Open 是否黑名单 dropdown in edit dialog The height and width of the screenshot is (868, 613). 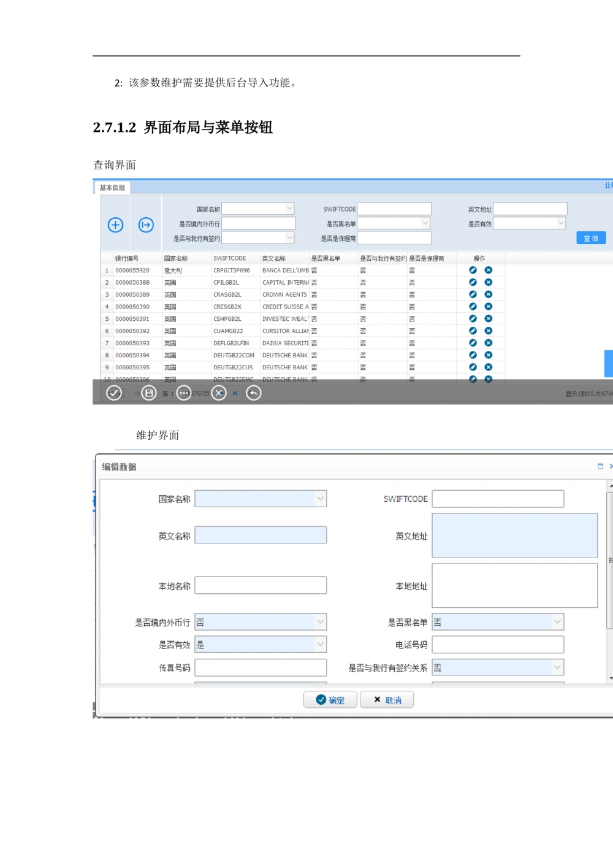coord(557,622)
